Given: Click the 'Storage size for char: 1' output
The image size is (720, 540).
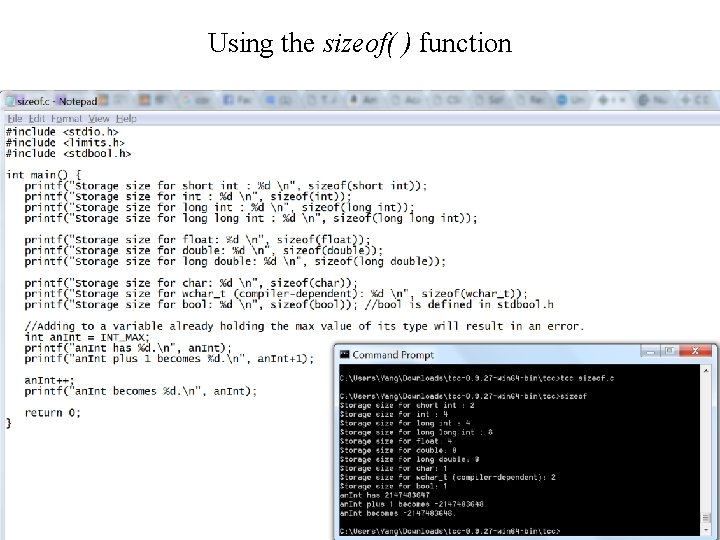Looking at the screenshot, I should point(393,468).
